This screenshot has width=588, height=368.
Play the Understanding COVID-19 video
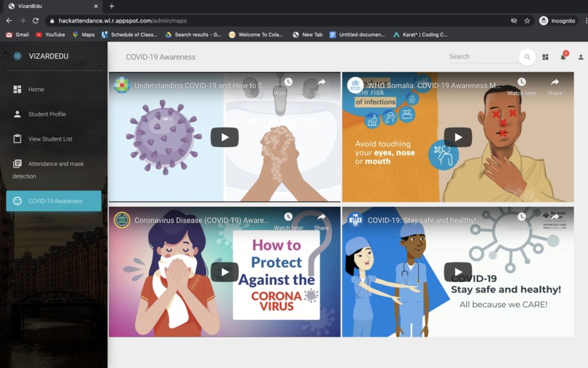point(225,137)
